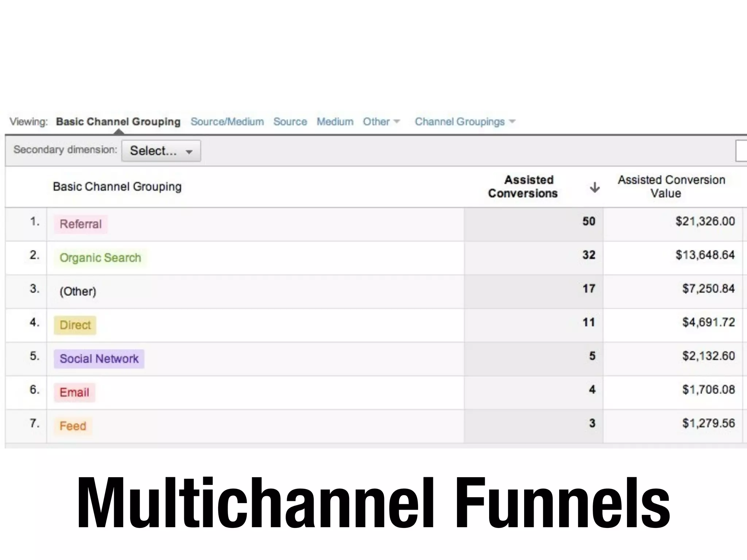The image size is (747, 560).
Task: Click the Feed conversions value 3
Action: pyautogui.click(x=592, y=423)
